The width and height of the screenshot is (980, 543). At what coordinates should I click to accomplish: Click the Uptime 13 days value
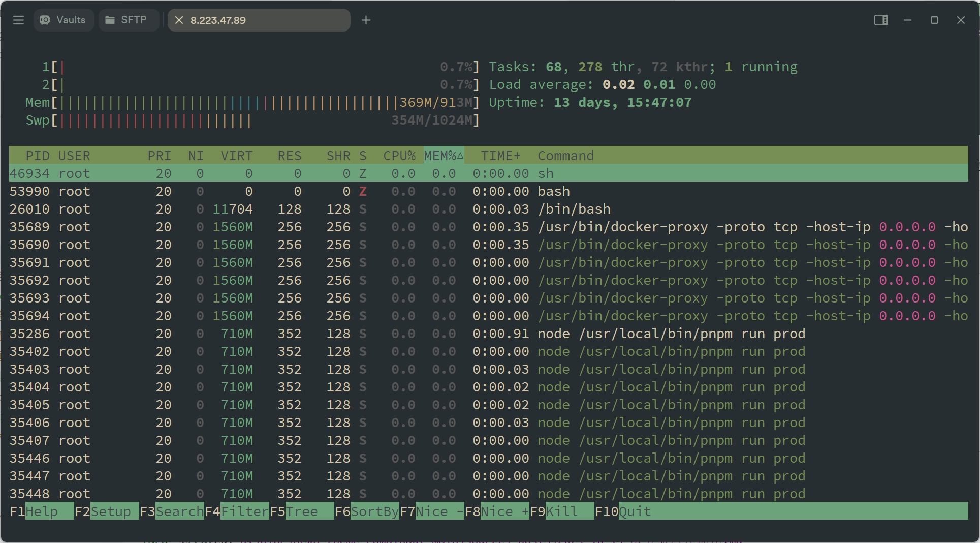(623, 102)
